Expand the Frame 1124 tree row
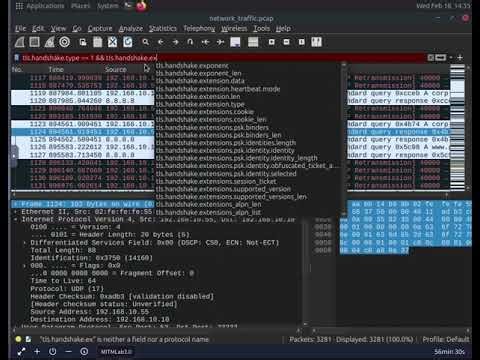Screen dimensions: 480x360 15,204
